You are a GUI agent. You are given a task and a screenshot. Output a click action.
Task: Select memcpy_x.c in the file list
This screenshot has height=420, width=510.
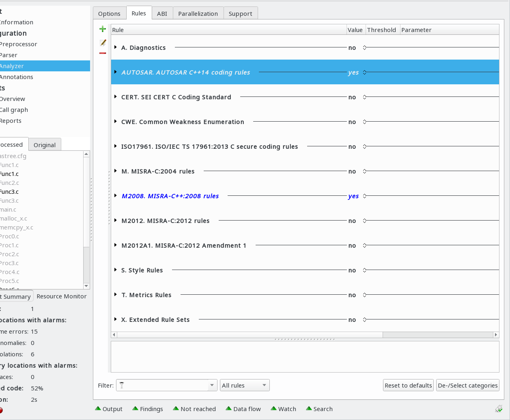pyautogui.click(x=17, y=227)
